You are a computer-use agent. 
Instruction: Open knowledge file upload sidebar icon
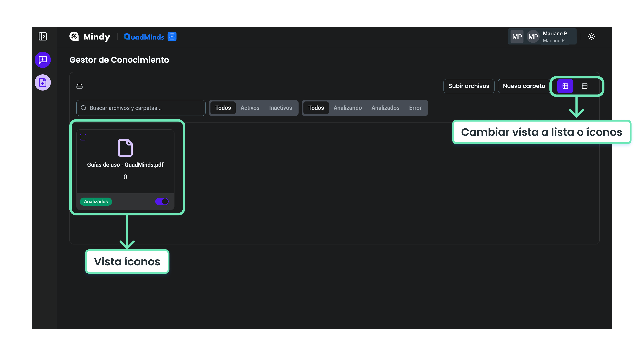tap(43, 82)
